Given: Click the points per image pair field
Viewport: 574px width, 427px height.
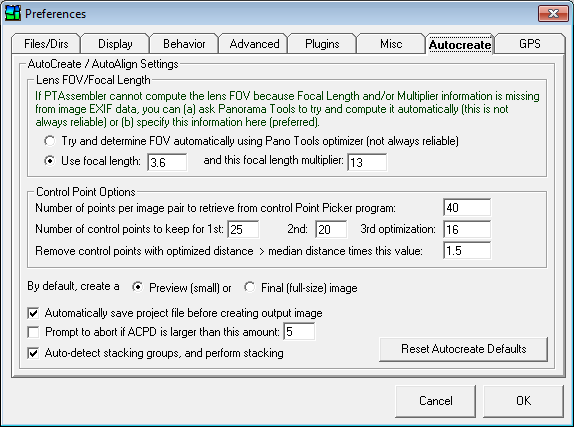Looking at the screenshot, I should 467,208.
